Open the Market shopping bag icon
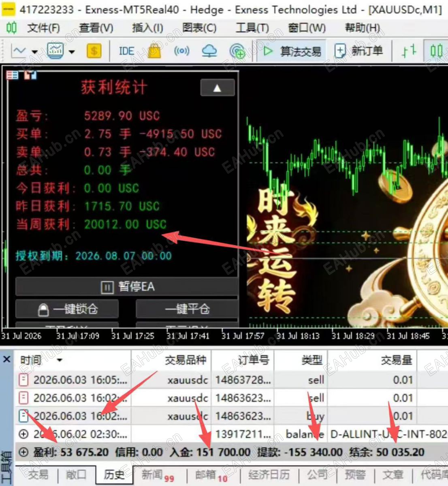Image resolution: width=448 pixels, height=486 pixels. tap(154, 51)
